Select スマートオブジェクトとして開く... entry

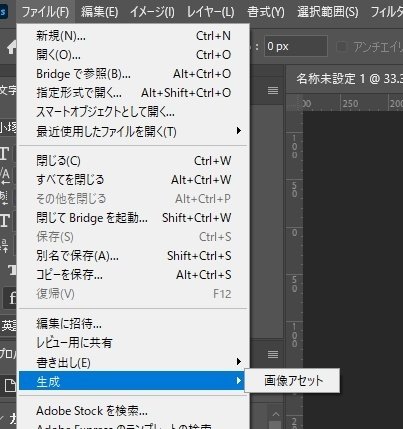click(133, 112)
